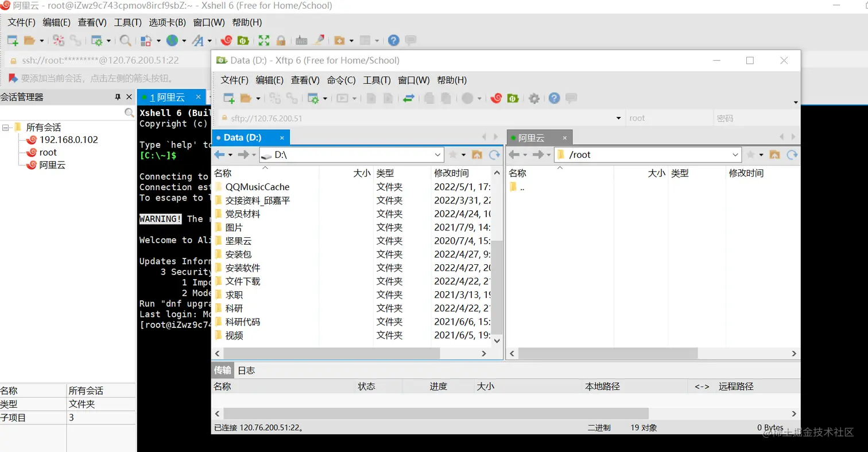Image resolution: width=868 pixels, height=452 pixels.
Task: Collapse the 所有会话 tree node
Action: [x=5, y=126]
